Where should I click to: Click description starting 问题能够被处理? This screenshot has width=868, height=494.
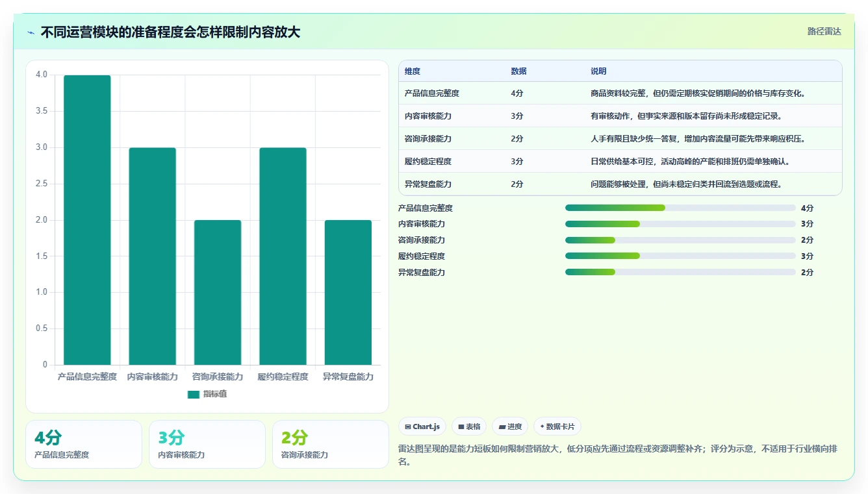pyautogui.click(x=685, y=184)
